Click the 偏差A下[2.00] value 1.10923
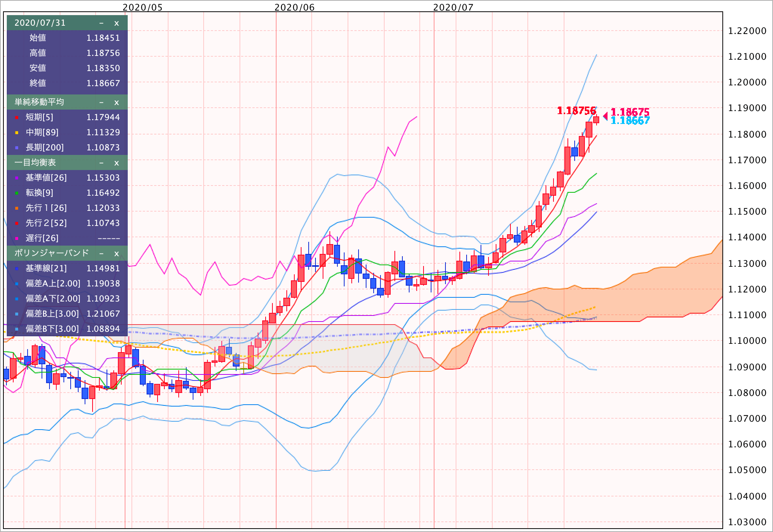 coord(103,299)
